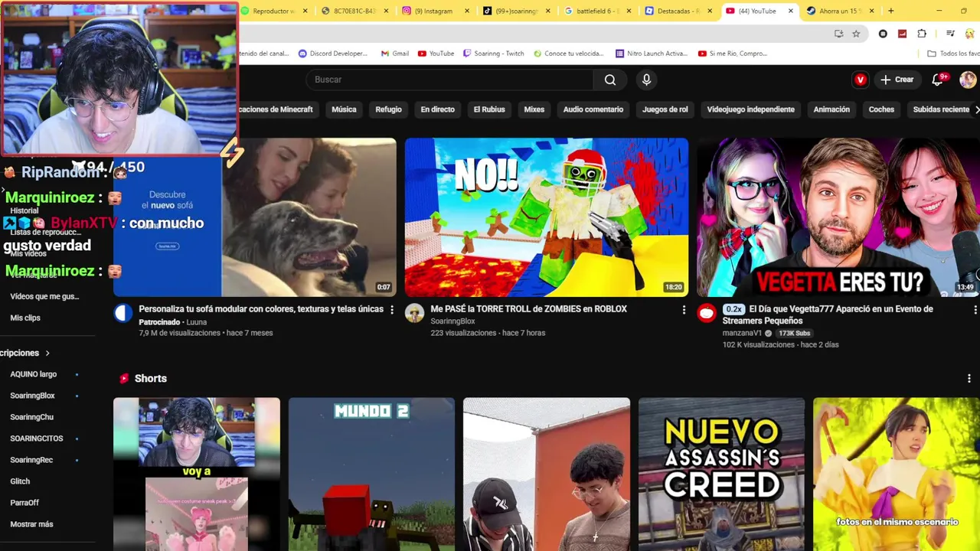980x551 pixels.
Task: Open the Chrome extensions puzzle icon
Action: point(922,34)
